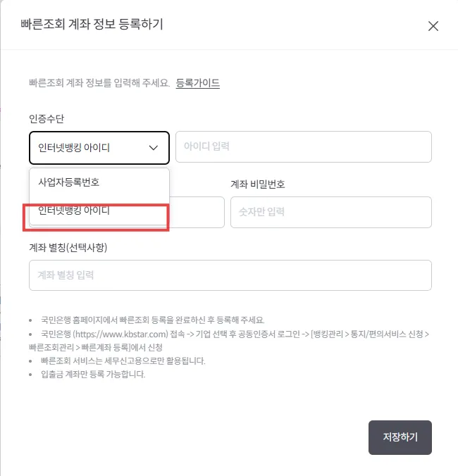Image resolution: width=458 pixels, height=476 pixels.
Task: Click the 인터넷뱅킹 아이디 selected combo box
Action: [99, 148]
